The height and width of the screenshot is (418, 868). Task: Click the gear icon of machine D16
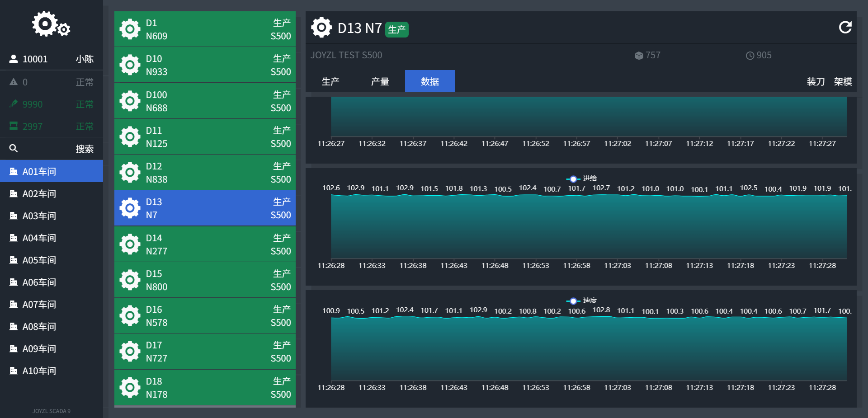click(x=130, y=315)
